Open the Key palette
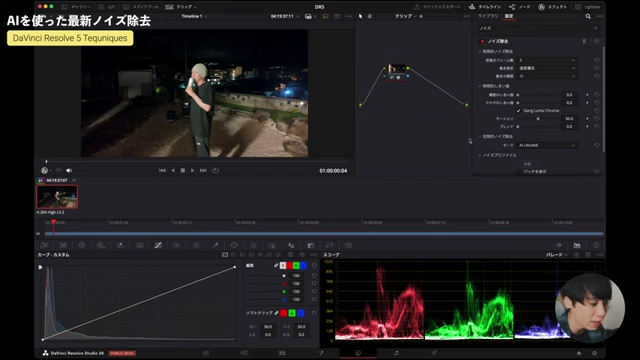The height and width of the screenshot is (360, 640). point(311,245)
